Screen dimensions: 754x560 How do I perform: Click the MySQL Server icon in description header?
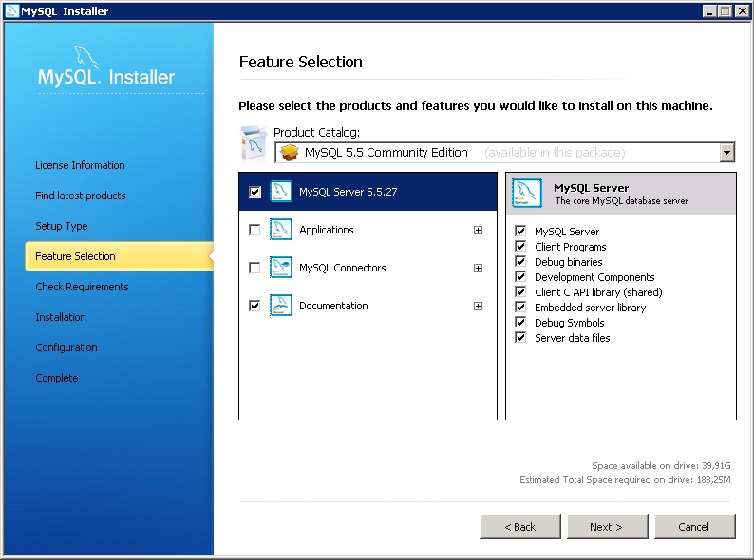[527, 193]
